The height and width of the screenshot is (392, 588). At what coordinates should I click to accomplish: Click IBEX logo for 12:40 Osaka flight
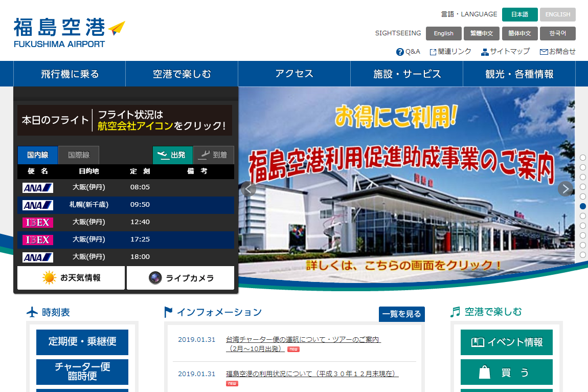(38, 223)
